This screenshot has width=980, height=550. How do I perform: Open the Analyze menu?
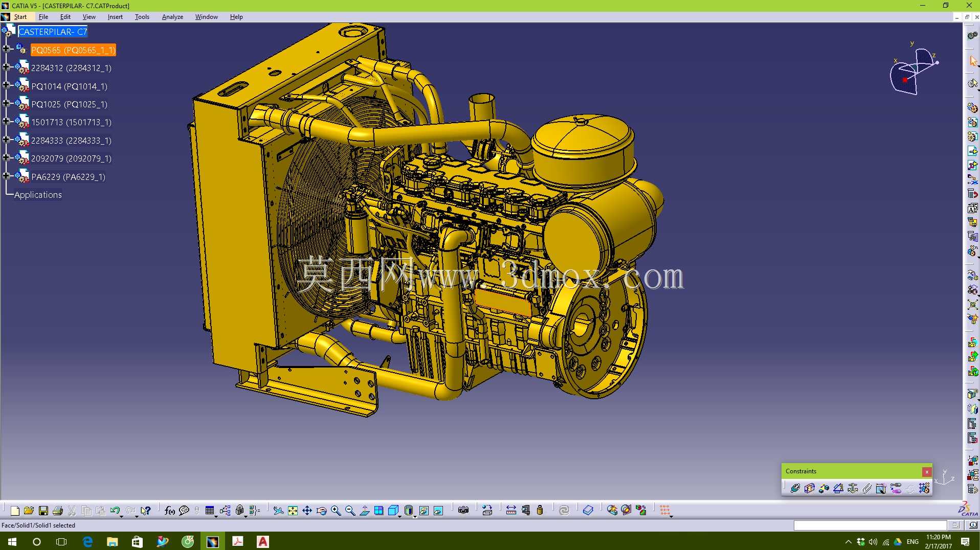(x=172, y=17)
